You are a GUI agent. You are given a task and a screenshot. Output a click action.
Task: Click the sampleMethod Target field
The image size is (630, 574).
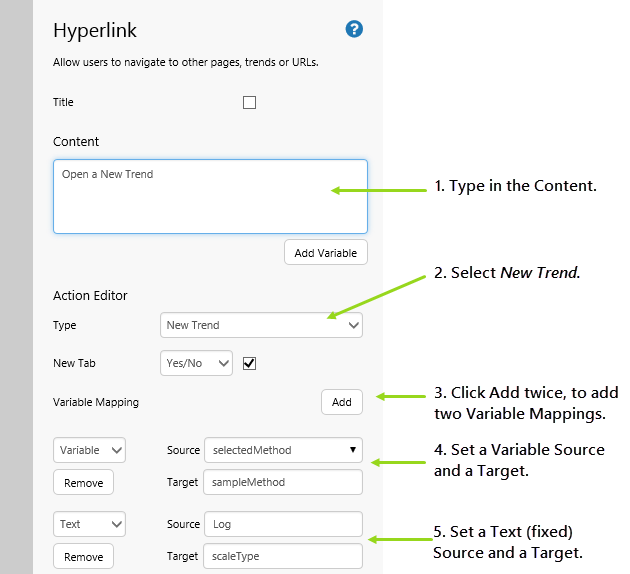click(283, 482)
